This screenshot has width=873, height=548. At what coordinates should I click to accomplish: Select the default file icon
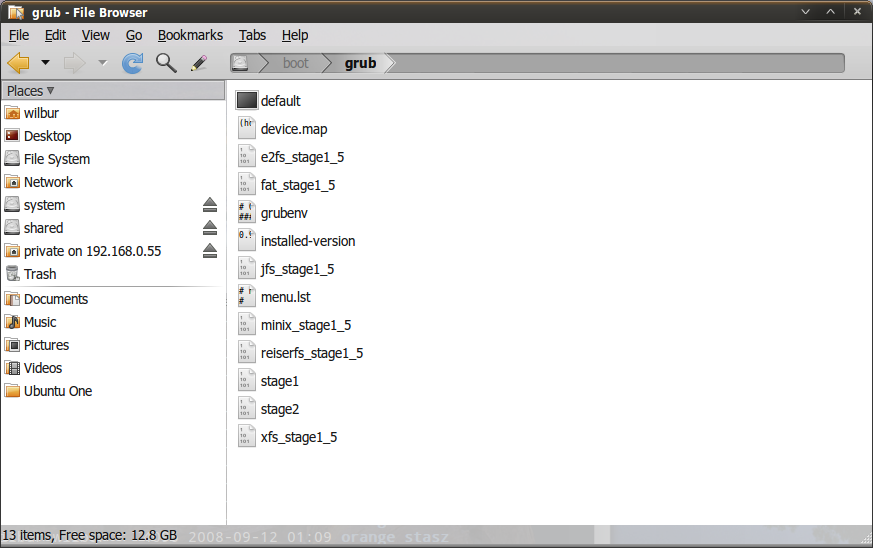tap(247, 101)
